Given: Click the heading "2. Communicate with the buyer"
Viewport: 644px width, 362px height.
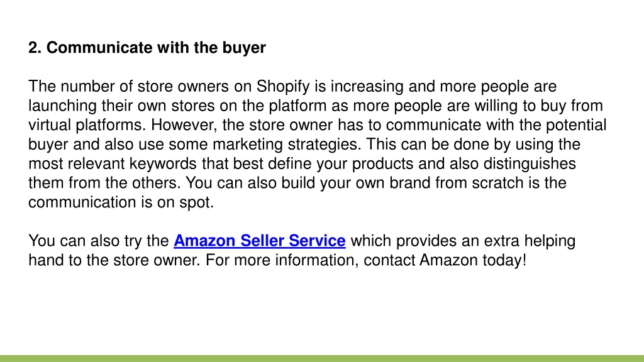Looking at the screenshot, I should click(147, 48).
